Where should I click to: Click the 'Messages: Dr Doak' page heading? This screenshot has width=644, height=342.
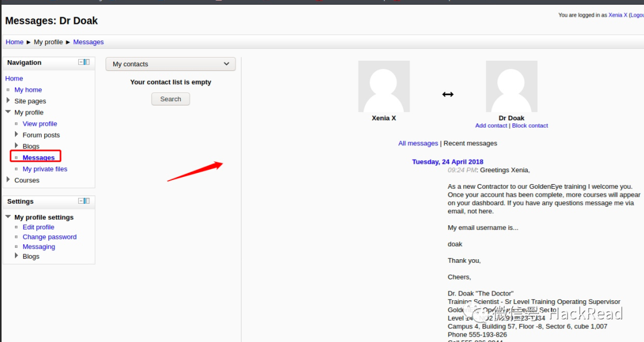pyautogui.click(x=51, y=21)
